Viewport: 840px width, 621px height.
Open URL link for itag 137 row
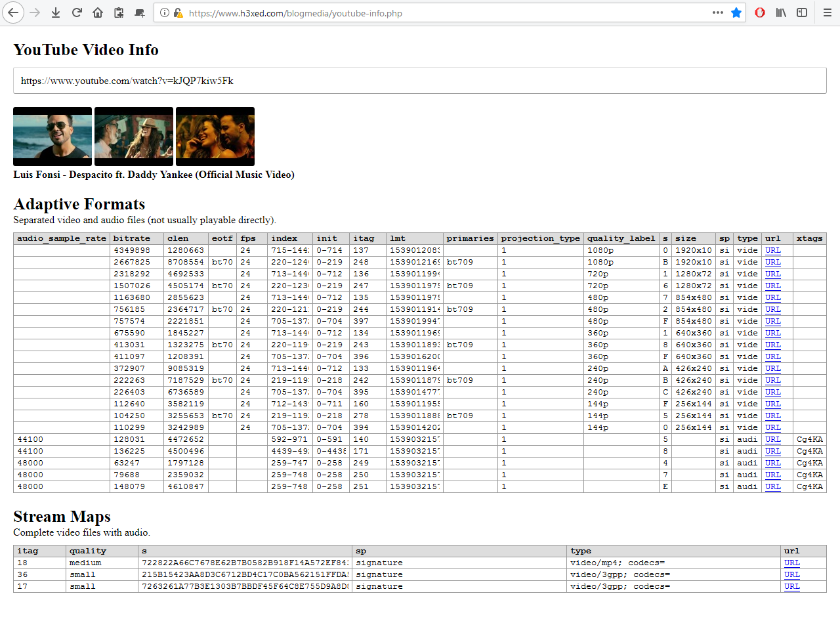point(773,250)
